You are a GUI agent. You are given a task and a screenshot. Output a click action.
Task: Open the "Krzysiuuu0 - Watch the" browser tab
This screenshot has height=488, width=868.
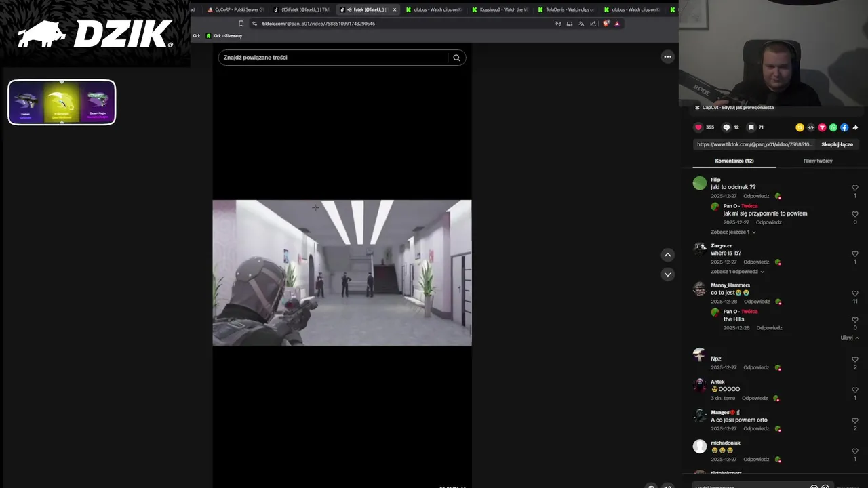(x=500, y=9)
